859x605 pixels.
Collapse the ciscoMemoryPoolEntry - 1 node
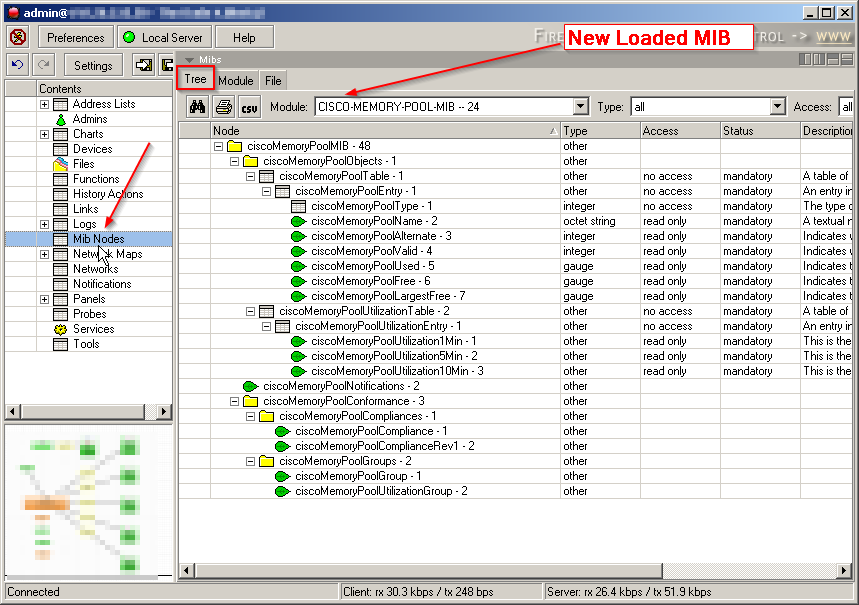click(266, 191)
